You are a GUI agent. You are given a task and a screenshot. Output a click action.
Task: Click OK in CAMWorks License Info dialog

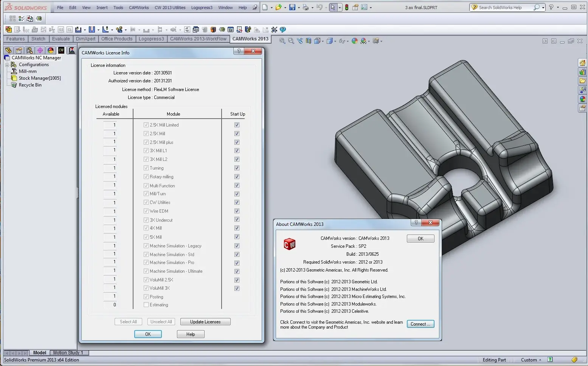tap(148, 334)
